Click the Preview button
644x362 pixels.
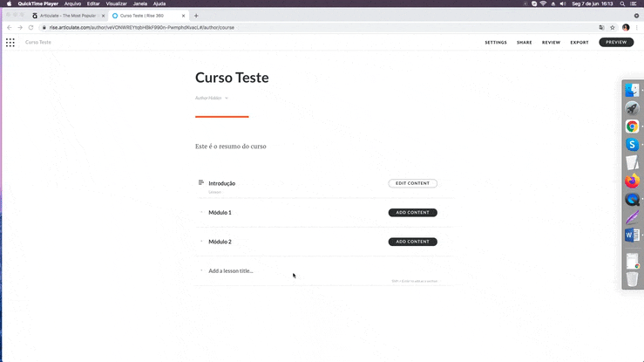pos(616,42)
